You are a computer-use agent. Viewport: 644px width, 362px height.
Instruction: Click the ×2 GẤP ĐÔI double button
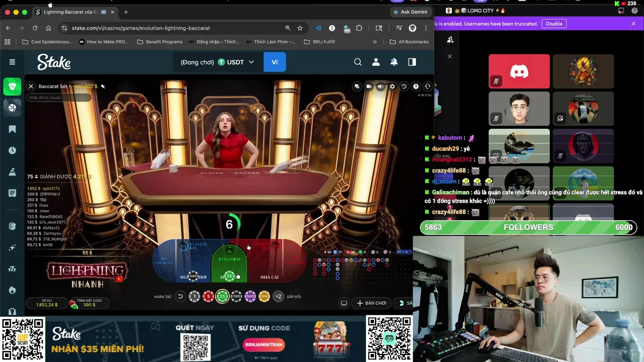click(x=278, y=297)
